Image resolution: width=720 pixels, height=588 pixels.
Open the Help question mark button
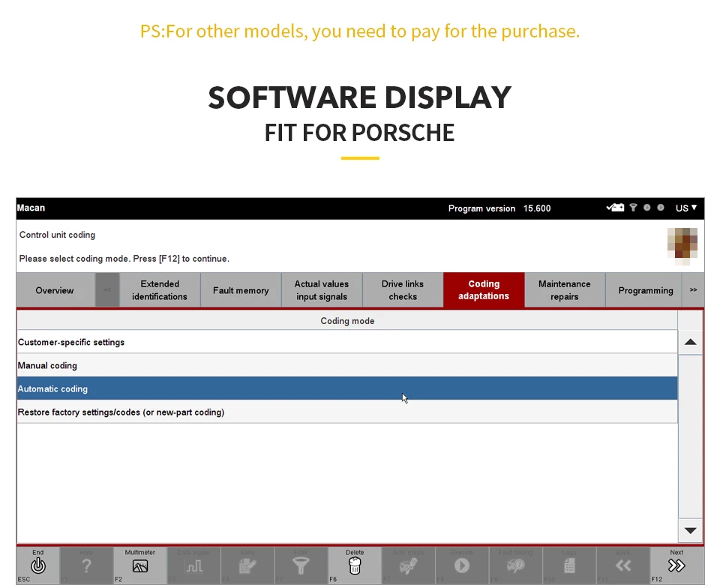point(86,565)
